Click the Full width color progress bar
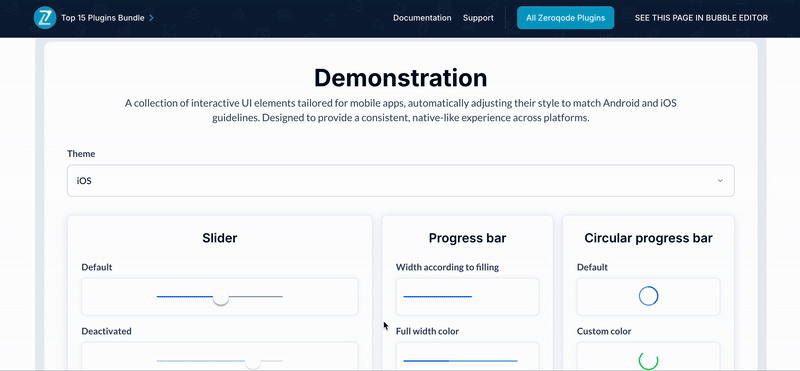This screenshot has width=800, height=371. 460,361
